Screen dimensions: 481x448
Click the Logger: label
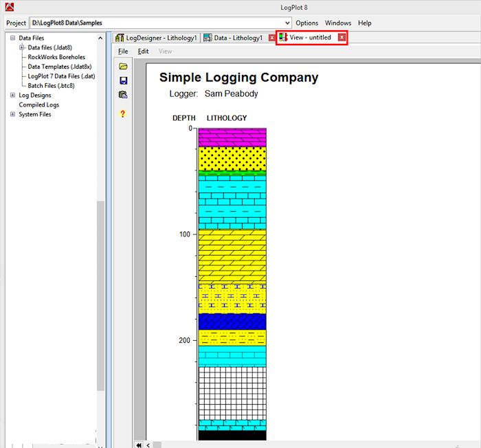click(x=183, y=93)
